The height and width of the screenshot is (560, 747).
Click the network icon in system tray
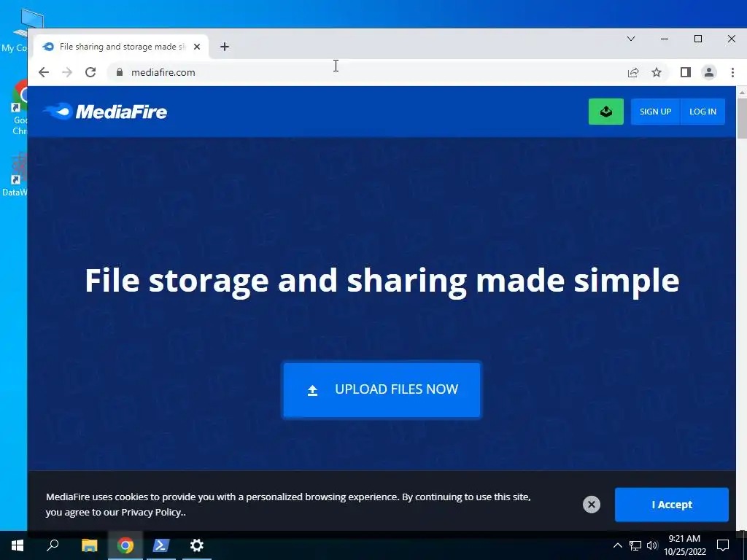coord(635,545)
